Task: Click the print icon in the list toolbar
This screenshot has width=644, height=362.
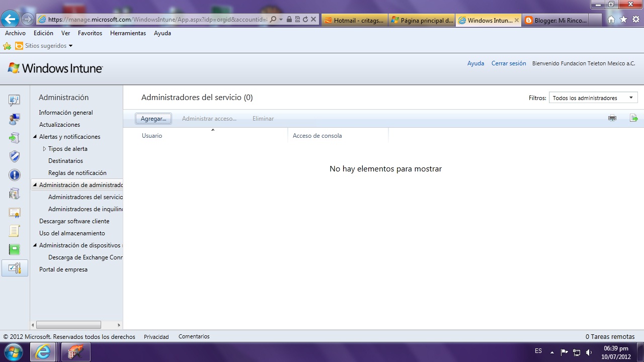Action: click(x=612, y=118)
